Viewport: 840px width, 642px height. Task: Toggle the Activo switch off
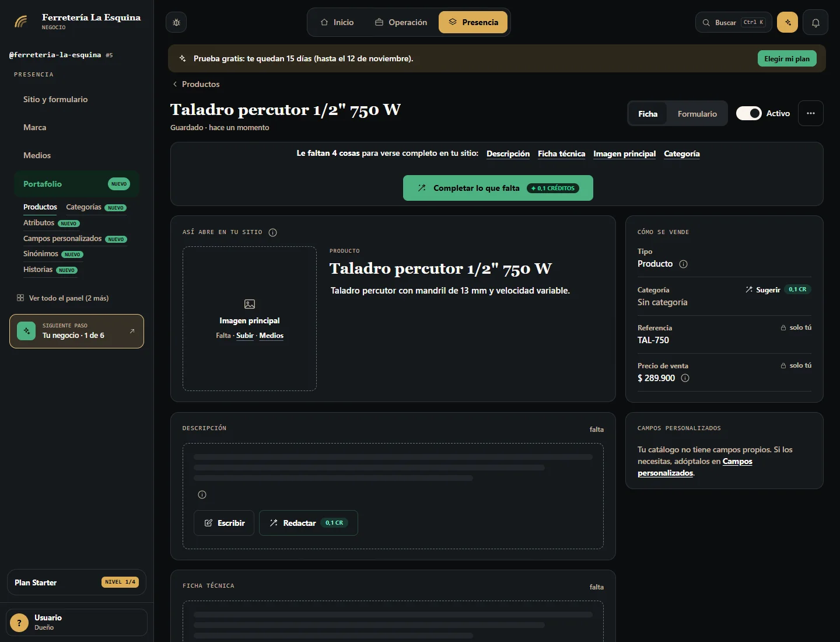click(748, 113)
